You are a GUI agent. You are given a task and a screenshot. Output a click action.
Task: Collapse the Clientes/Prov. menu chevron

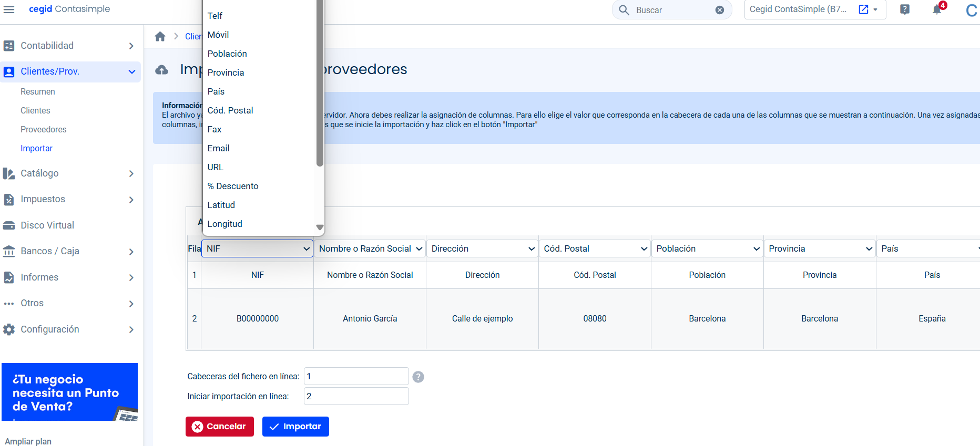coord(131,72)
